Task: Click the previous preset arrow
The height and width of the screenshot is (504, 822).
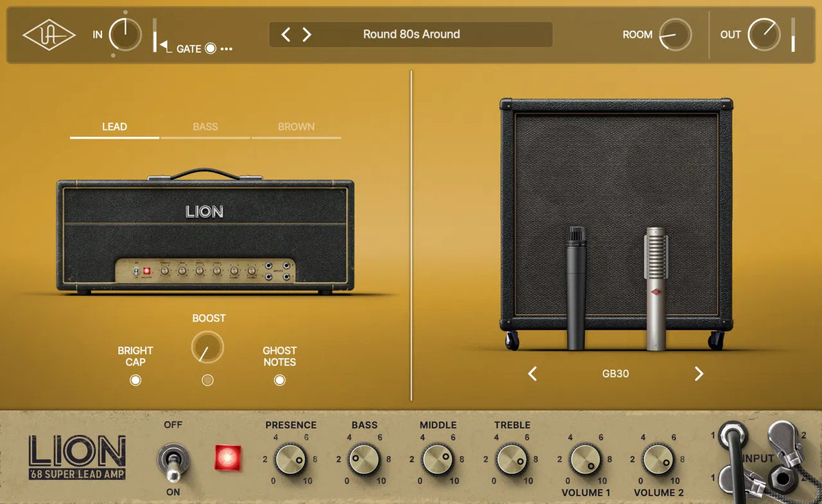Action: click(287, 34)
